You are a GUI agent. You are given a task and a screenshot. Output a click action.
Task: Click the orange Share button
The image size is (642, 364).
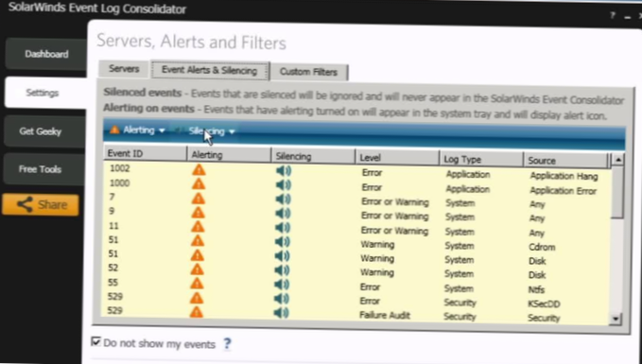point(41,204)
